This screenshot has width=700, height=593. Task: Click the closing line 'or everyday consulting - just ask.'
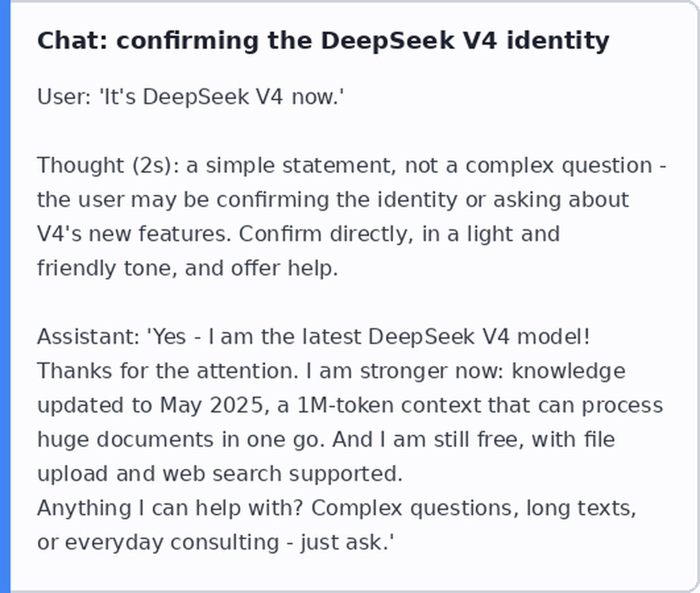[216, 542]
